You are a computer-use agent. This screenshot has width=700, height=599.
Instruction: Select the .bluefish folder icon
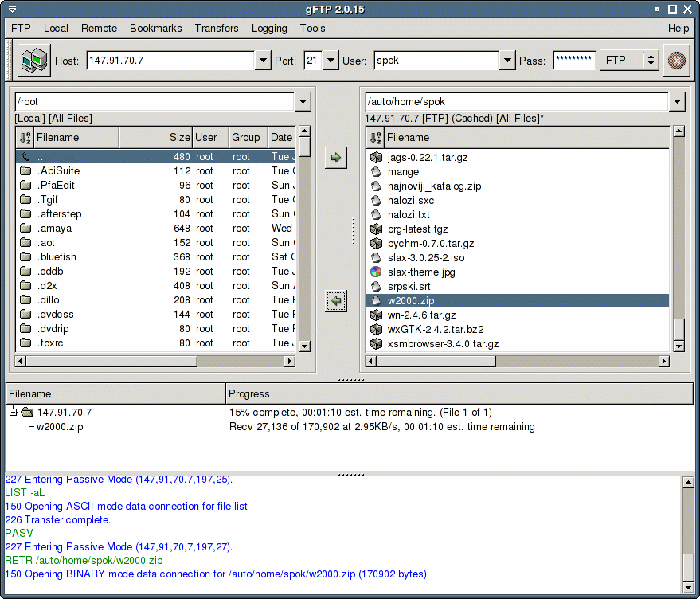click(x=25, y=257)
